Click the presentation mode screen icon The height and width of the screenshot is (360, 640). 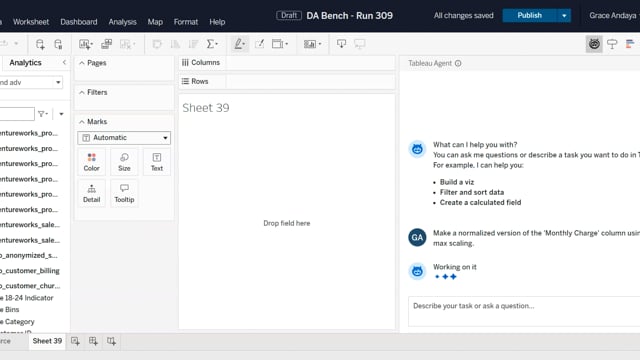click(x=360, y=44)
